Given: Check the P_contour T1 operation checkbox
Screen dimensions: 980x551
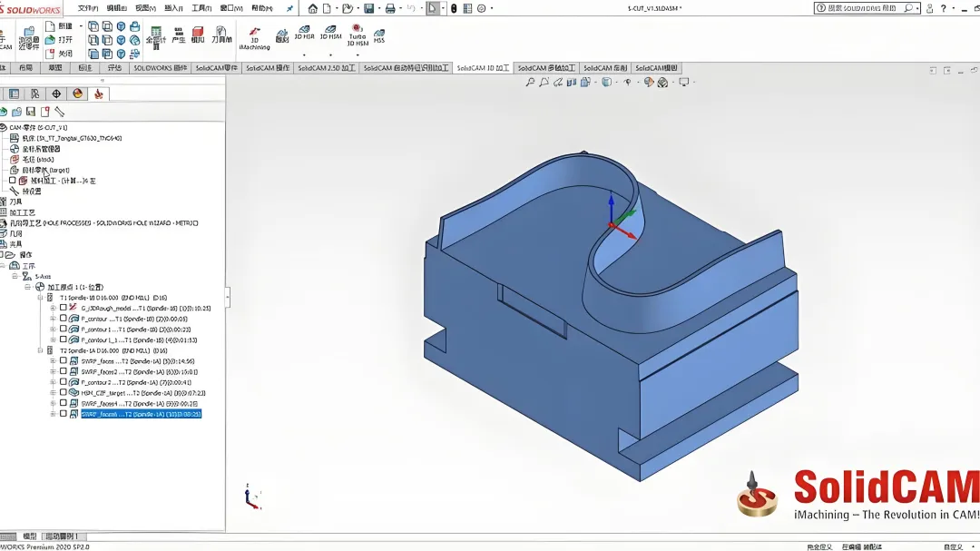Looking at the screenshot, I should click(x=64, y=319).
